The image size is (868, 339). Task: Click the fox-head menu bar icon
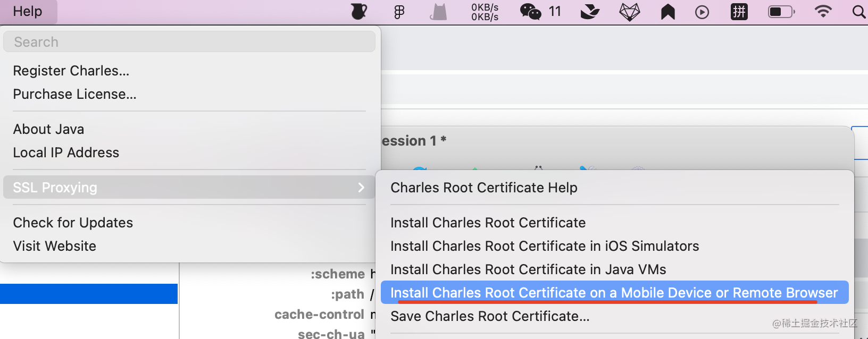[x=630, y=12]
